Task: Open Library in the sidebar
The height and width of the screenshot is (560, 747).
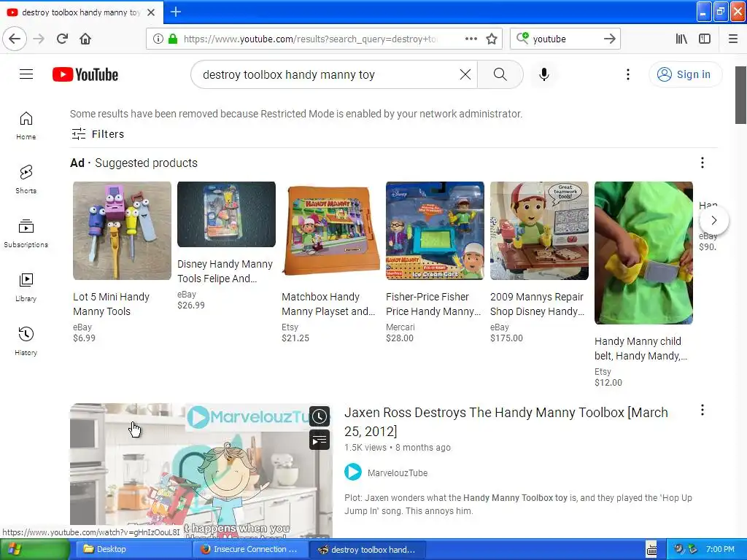Action: (x=26, y=287)
